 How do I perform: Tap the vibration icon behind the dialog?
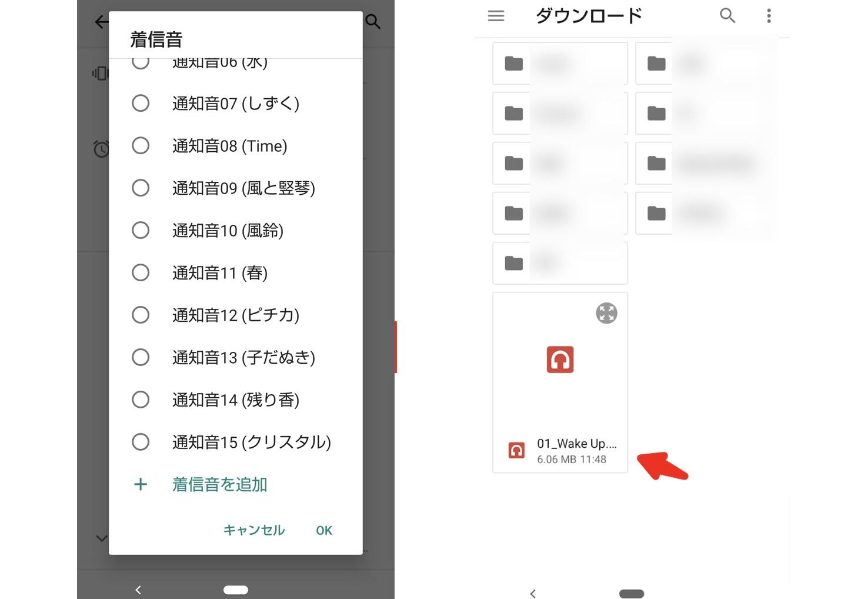point(100,74)
